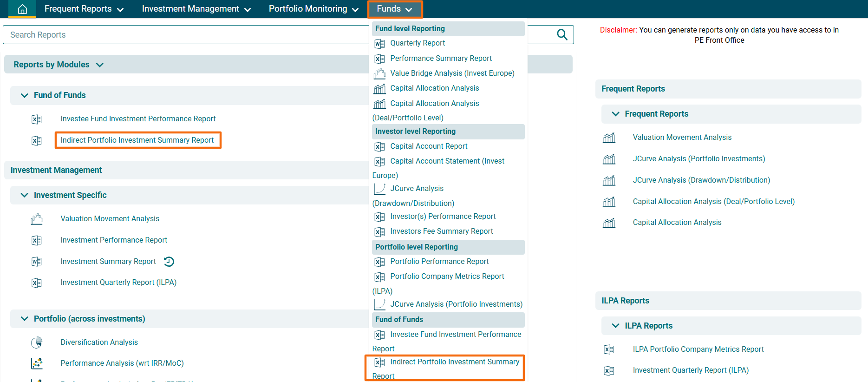The width and height of the screenshot is (868, 382).
Task: Click Excel icon beside ILPA Portfolio Company Metrics
Action: click(609, 349)
